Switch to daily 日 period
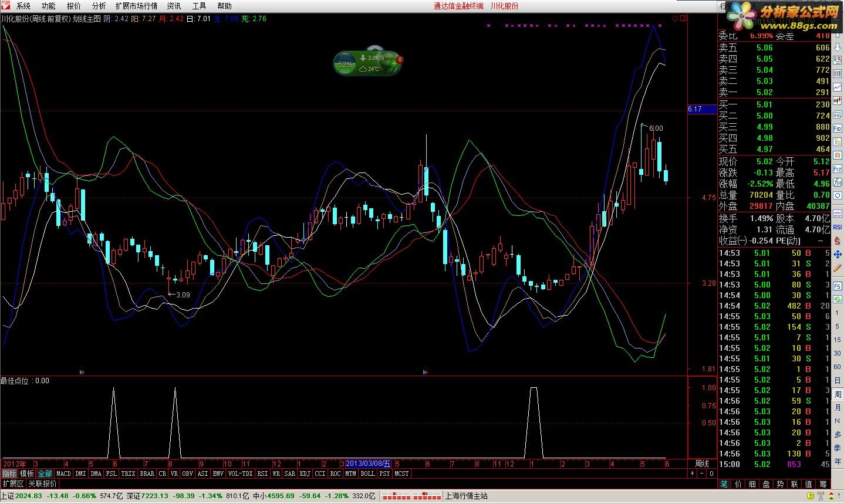The width and height of the screenshot is (844, 504). (x=838, y=380)
